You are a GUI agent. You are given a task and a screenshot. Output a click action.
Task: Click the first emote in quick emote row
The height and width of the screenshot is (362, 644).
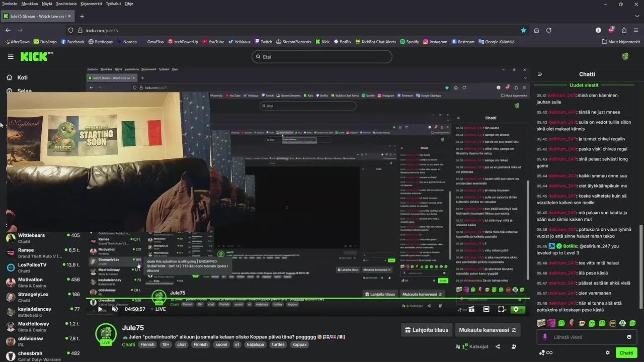(541, 323)
